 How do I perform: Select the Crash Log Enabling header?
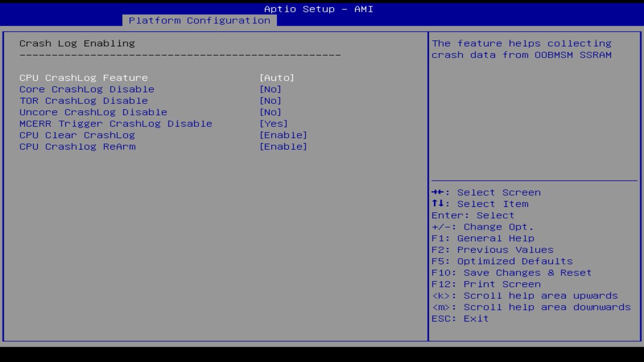77,43
